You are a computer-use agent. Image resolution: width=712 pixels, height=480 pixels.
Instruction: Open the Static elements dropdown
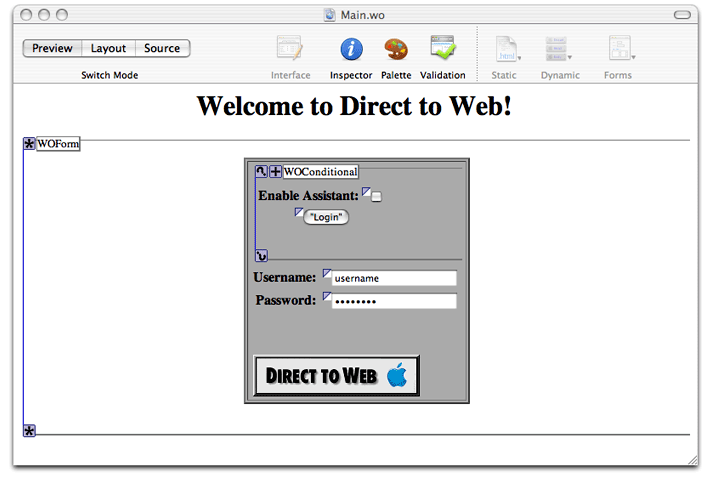click(x=507, y=49)
